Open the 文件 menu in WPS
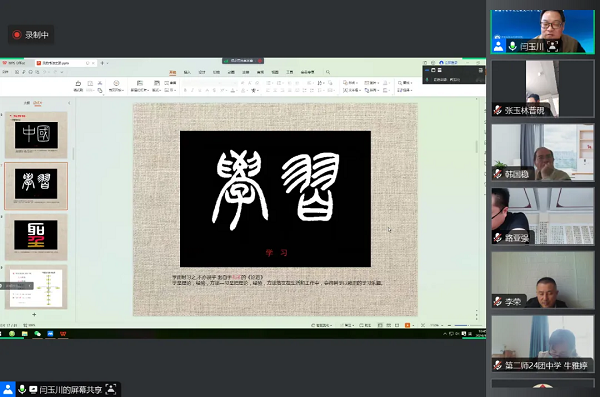Image resolution: width=600 pixels, height=397 pixels. pyautogui.click(x=6, y=72)
